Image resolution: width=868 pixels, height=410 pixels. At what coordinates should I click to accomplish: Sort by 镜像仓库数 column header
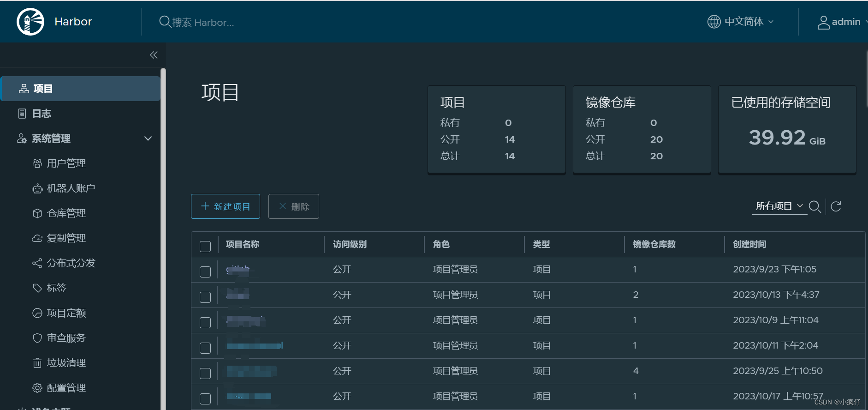654,244
